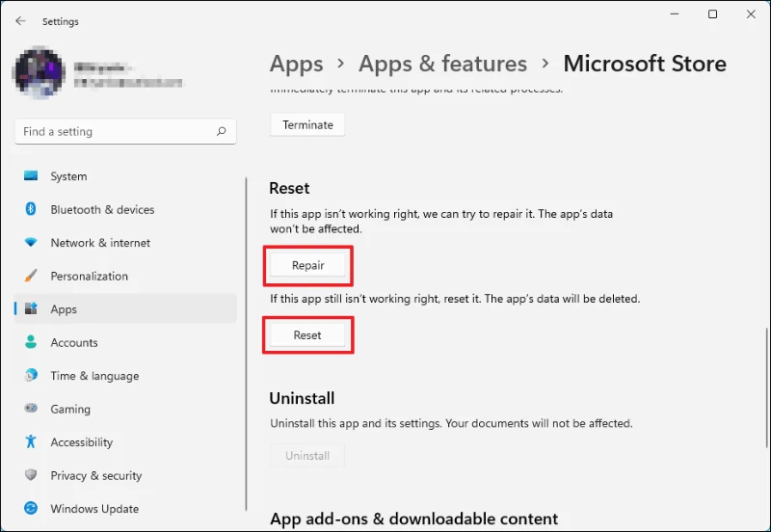
Task: Click the Apps breadcrumb link
Action: pos(296,64)
